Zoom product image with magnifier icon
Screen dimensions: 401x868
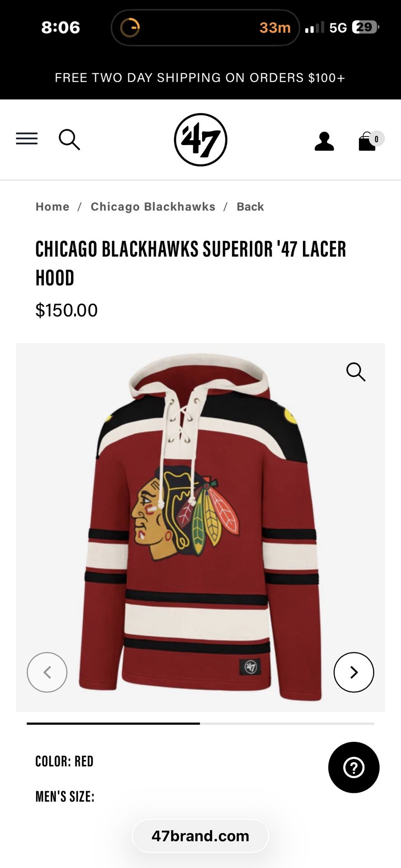[356, 372]
